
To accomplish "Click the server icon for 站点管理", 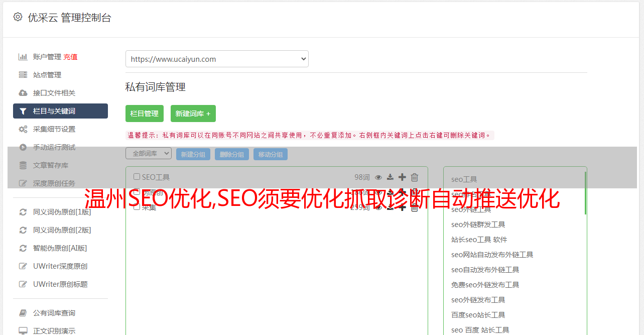I will 23,75.
